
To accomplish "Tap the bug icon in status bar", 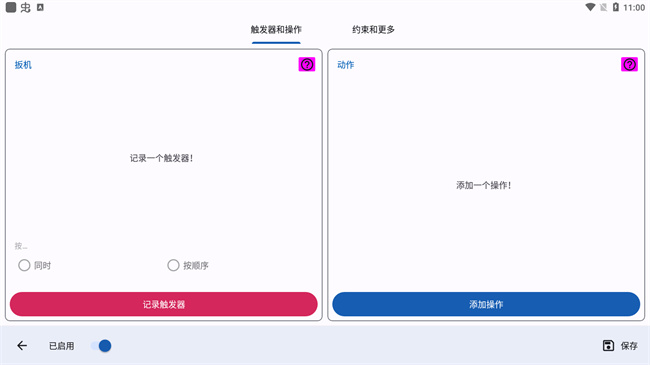I will coord(26,7).
